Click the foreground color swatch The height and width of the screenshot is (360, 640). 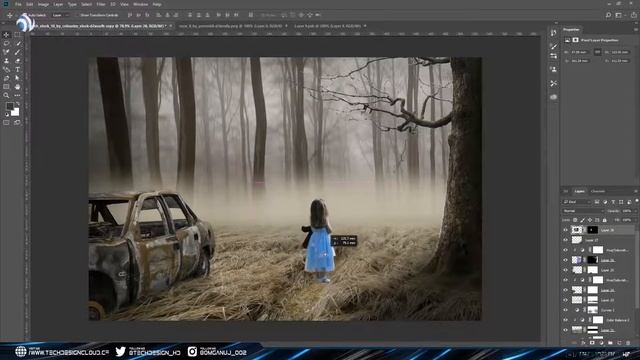(x=9, y=106)
